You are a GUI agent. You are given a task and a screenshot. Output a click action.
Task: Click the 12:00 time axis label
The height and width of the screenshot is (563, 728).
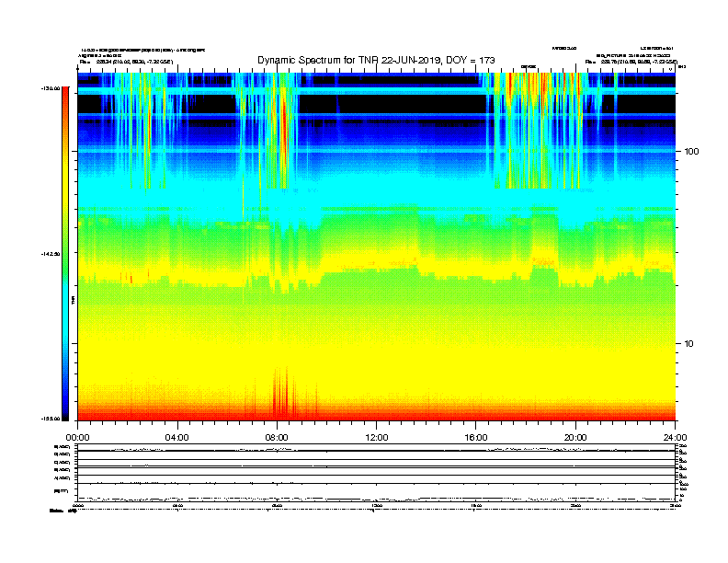(x=377, y=438)
